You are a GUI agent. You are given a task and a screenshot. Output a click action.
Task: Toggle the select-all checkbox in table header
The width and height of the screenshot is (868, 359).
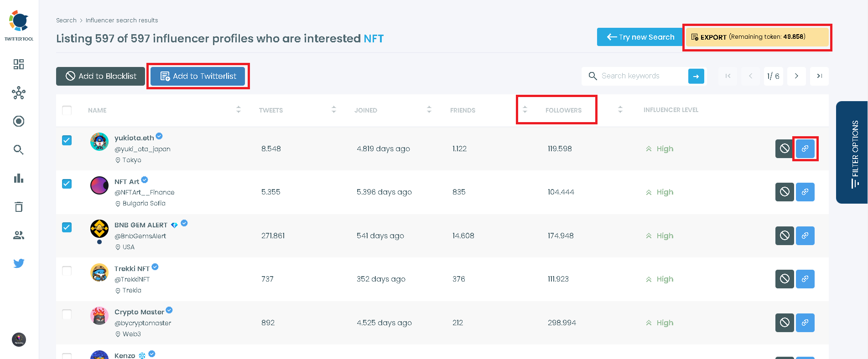point(67,110)
